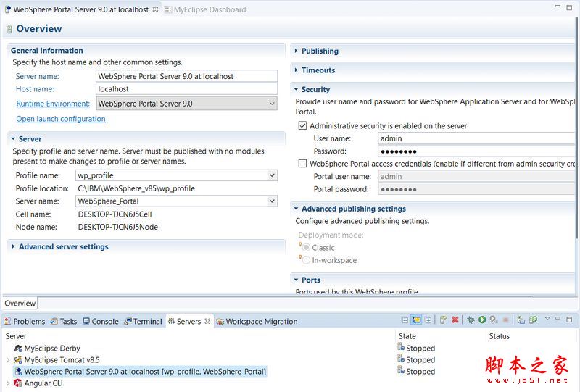Collapse all servers in Servers view
This screenshot has width=580, height=392.
(x=405, y=320)
